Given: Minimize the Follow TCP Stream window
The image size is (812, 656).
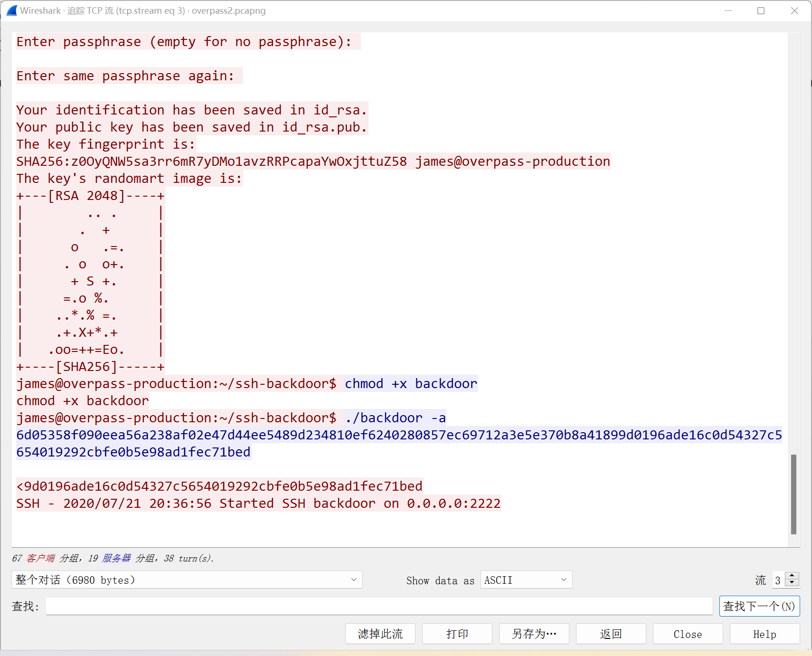Looking at the screenshot, I should pyautogui.click(x=728, y=10).
